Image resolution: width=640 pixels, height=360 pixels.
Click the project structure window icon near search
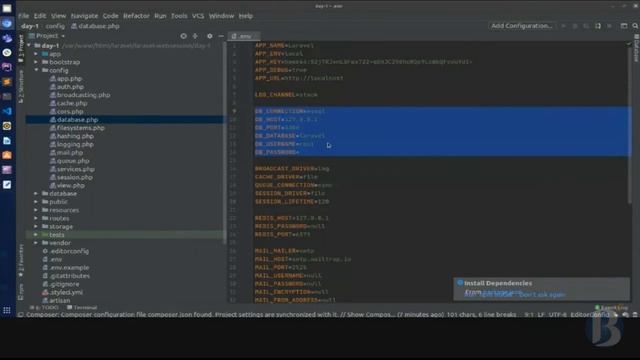pos(624,26)
